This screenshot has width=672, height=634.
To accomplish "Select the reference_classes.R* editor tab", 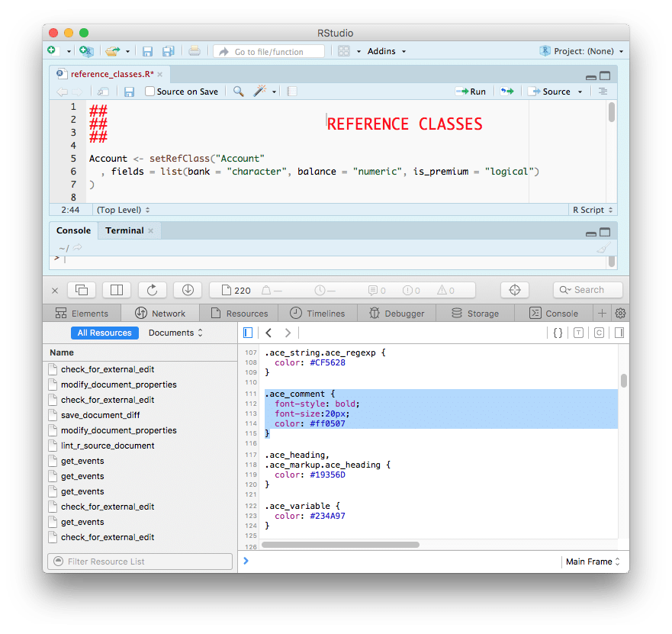I will pos(110,74).
